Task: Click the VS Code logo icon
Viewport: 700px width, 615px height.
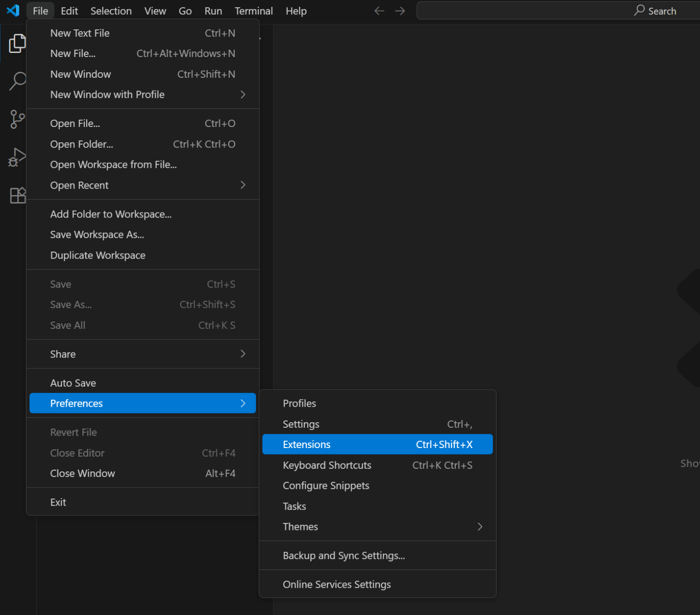Action: click(x=13, y=10)
